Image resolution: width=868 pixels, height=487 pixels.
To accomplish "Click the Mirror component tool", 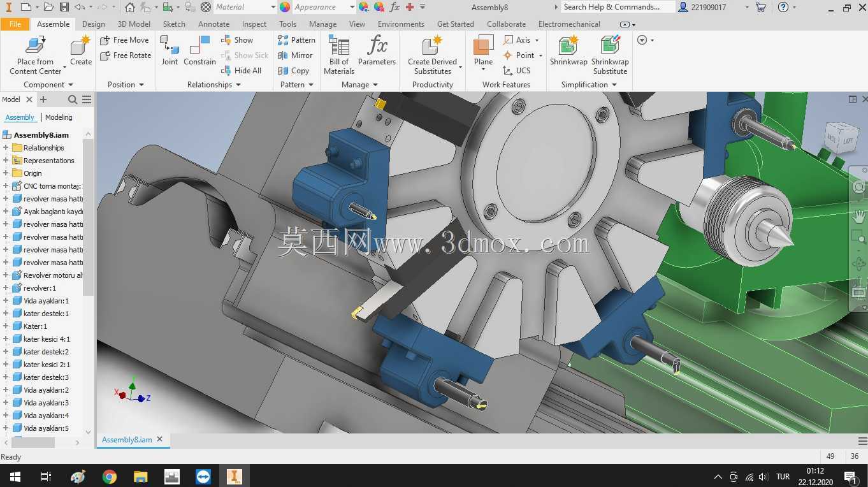I will click(x=295, y=55).
